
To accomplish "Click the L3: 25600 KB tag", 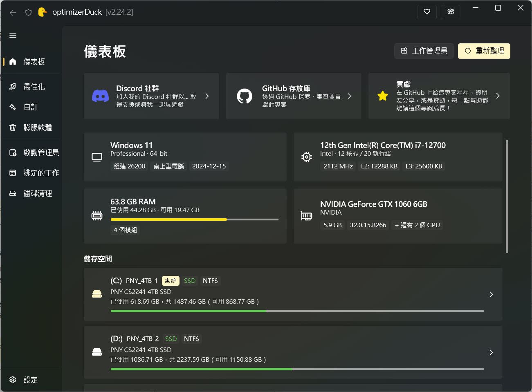I will click(x=424, y=166).
